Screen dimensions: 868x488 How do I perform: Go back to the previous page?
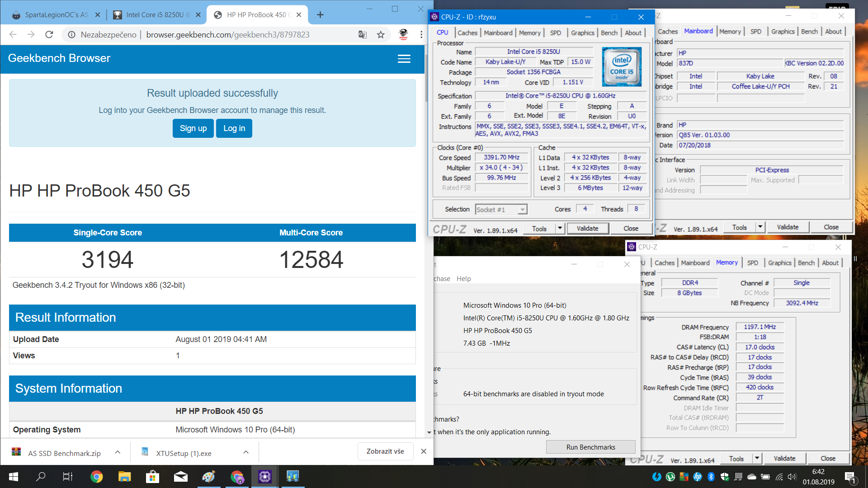13,34
